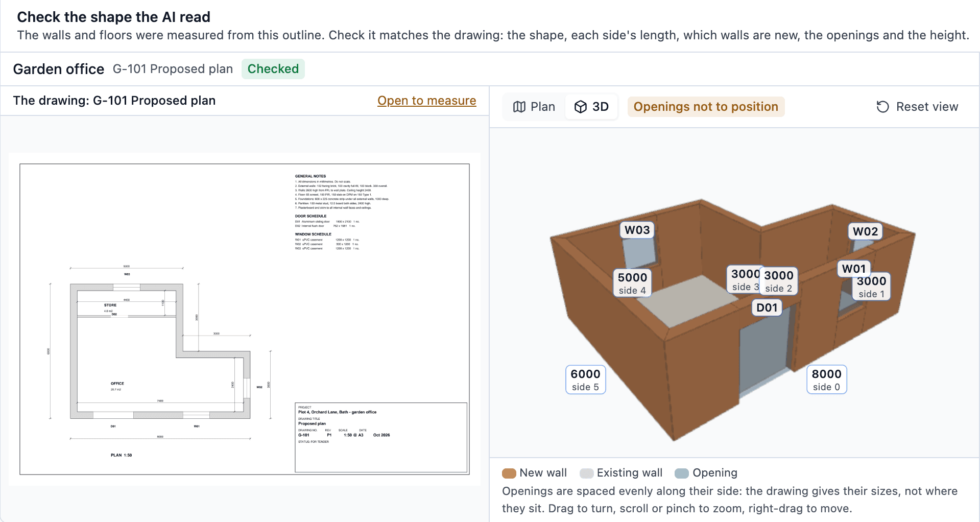Viewport: 980px width, 522px height.
Task: Click 'Check the shape the AI read' heading
Action: point(113,17)
